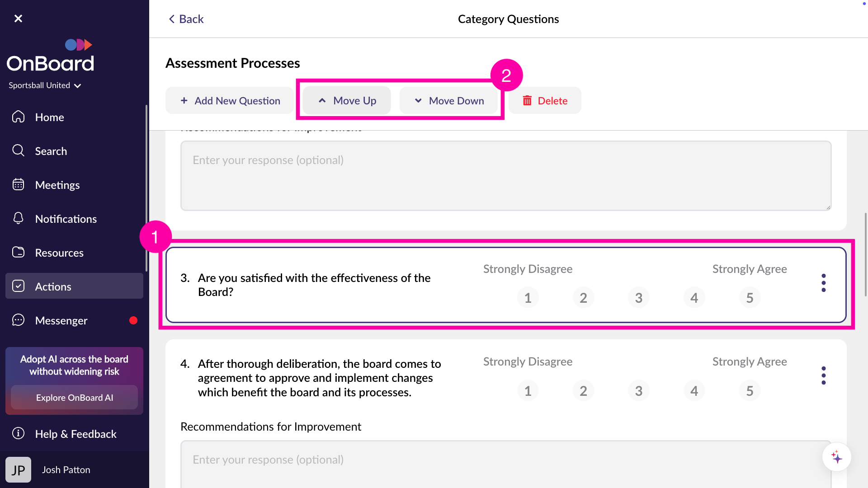Open the three-dot menu for question 3

pos(824,283)
